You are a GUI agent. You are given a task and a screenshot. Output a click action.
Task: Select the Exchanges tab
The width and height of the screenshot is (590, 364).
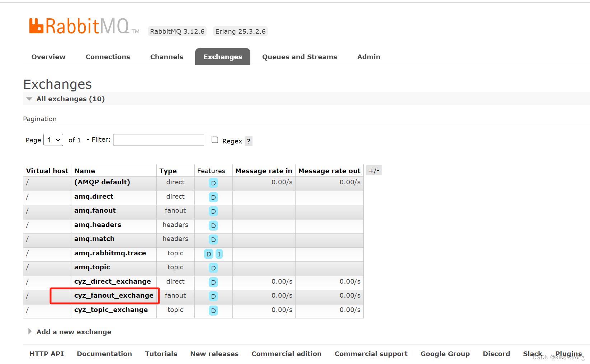pos(223,57)
